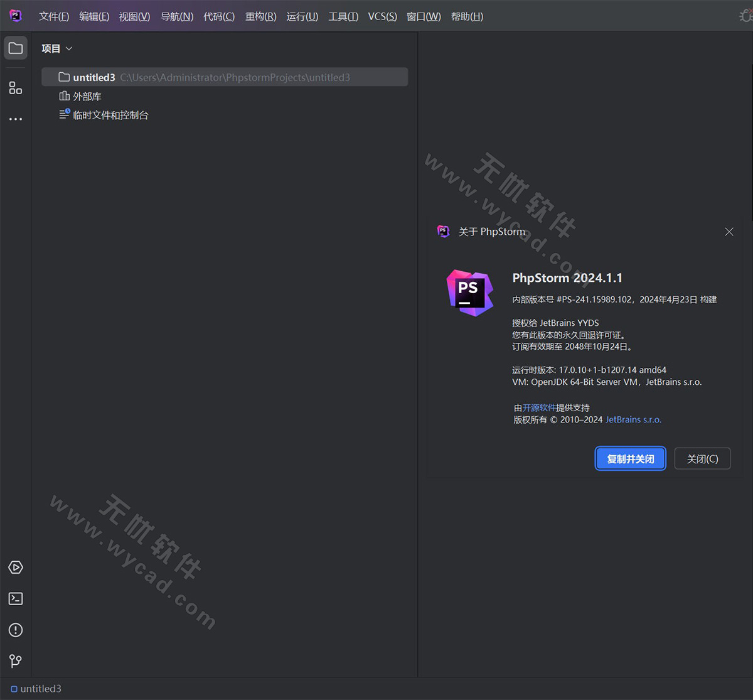Click the Structure panel icon in left sidebar

point(15,88)
